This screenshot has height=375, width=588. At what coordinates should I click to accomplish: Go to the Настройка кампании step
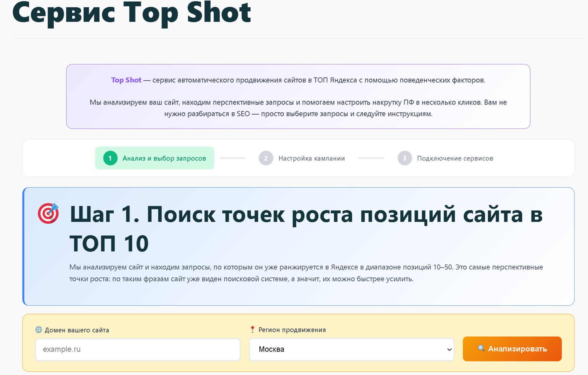(302, 158)
